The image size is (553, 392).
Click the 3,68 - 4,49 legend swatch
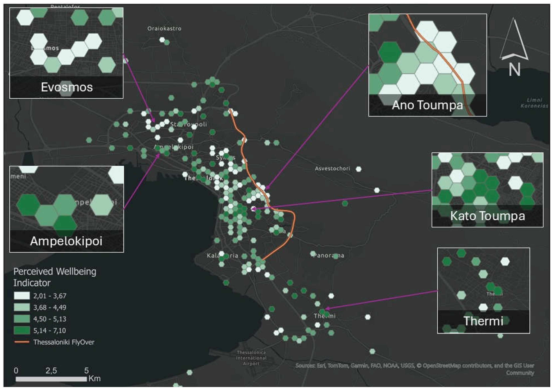tap(22, 307)
